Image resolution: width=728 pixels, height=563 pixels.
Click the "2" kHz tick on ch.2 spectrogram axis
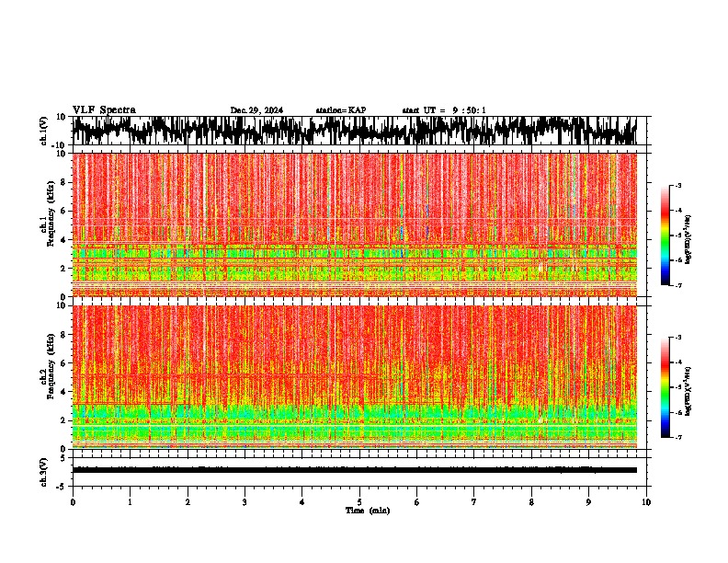(63, 420)
